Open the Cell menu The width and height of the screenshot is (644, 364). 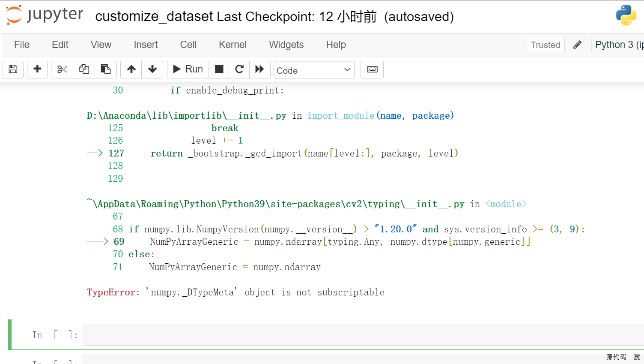188,45
